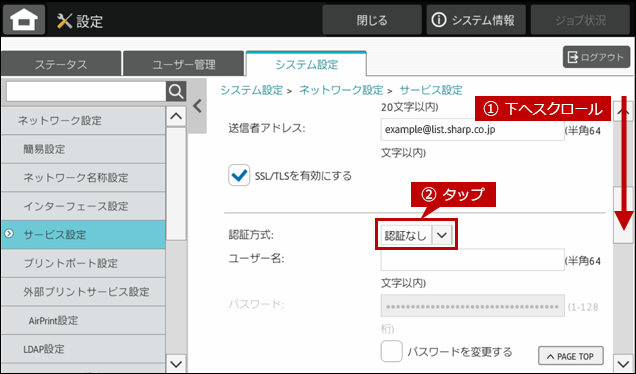
Task: Open システム情報 panel
Action: point(476,20)
